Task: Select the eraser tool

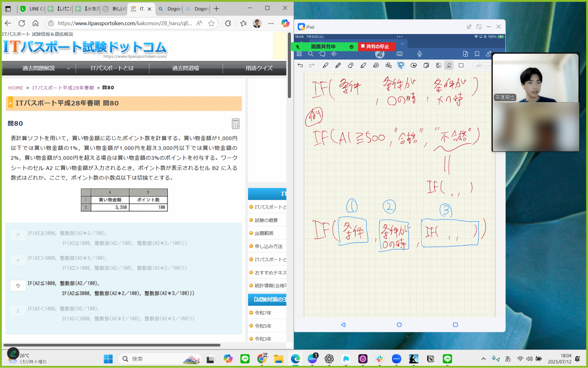Action: tap(350, 65)
